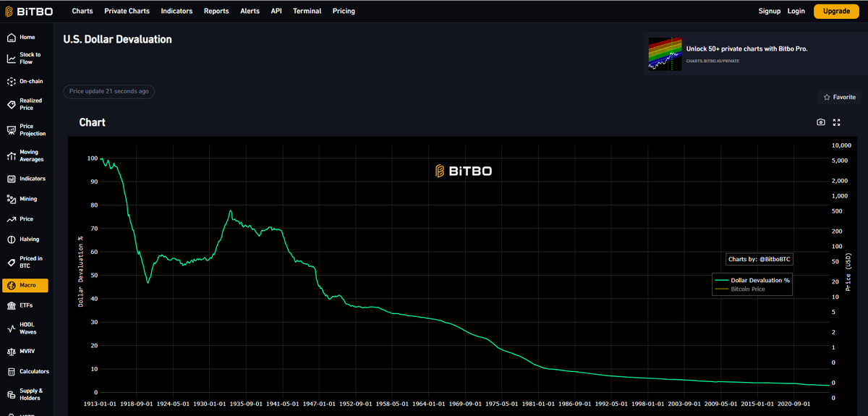868x416 pixels.
Task: Select the Realized Price tag icon
Action: [x=11, y=104]
